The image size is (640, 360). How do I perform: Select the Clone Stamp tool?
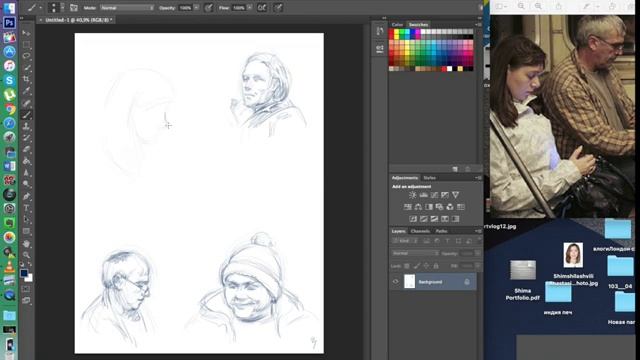[x=27, y=126]
